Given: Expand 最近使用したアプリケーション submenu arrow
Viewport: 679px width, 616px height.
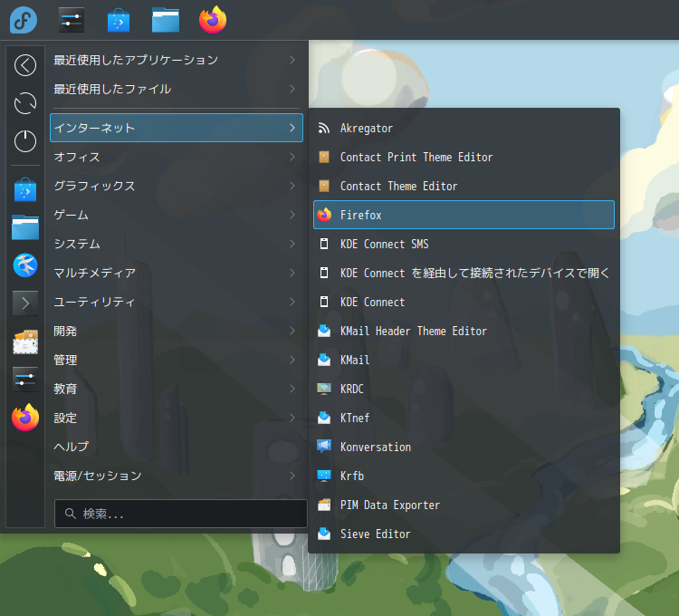Looking at the screenshot, I should pos(292,60).
